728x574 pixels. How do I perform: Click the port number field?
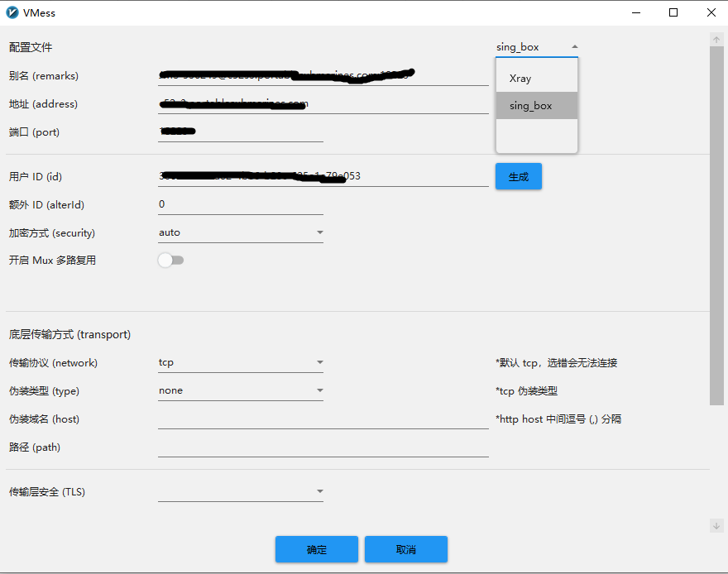click(240, 132)
